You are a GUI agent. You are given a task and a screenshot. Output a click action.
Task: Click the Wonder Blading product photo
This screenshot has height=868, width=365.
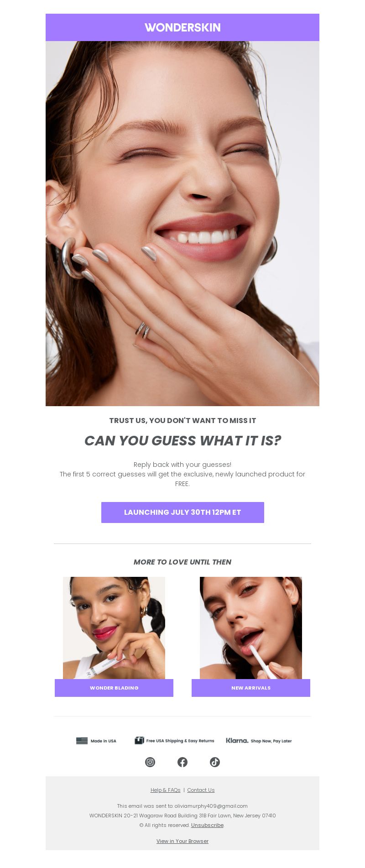[x=114, y=628]
